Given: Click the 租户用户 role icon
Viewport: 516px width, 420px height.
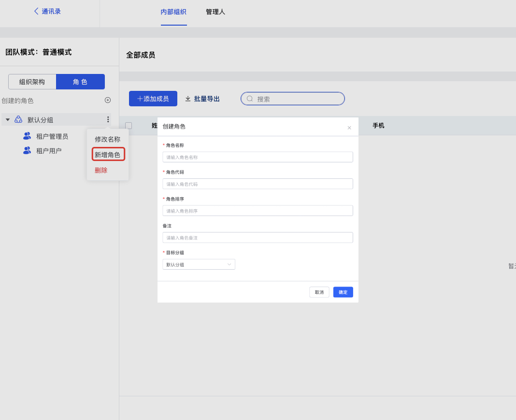Looking at the screenshot, I should click(x=27, y=151).
